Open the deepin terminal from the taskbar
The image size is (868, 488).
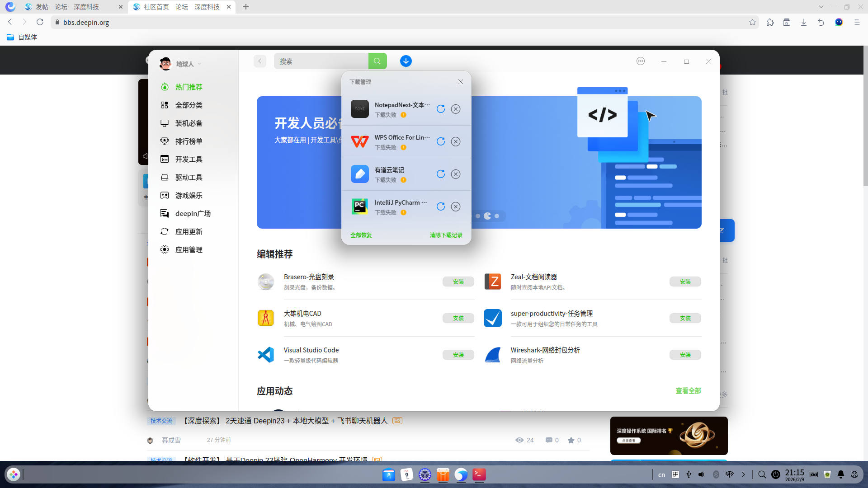click(479, 475)
